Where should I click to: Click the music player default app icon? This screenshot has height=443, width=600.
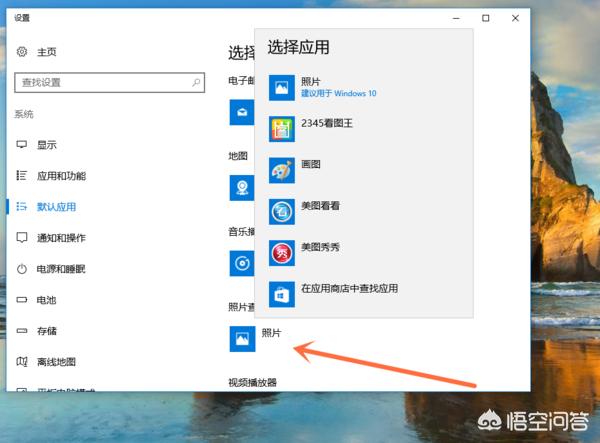(242, 263)
